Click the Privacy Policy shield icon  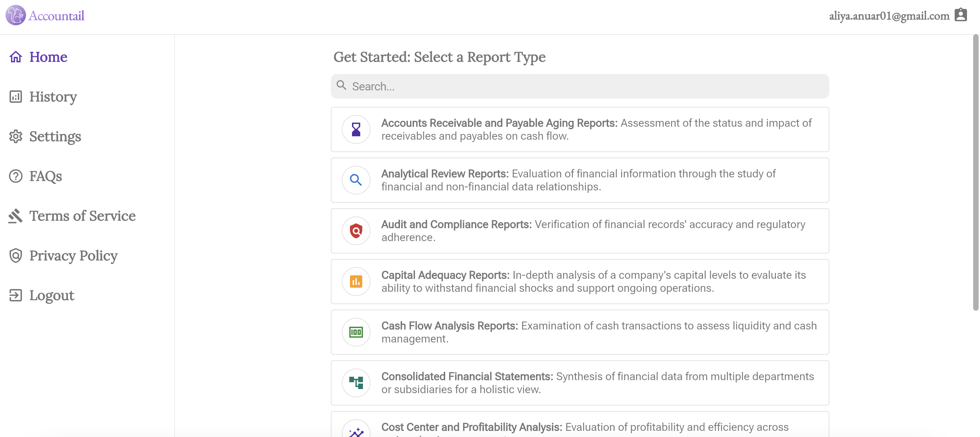coord(16,256)
